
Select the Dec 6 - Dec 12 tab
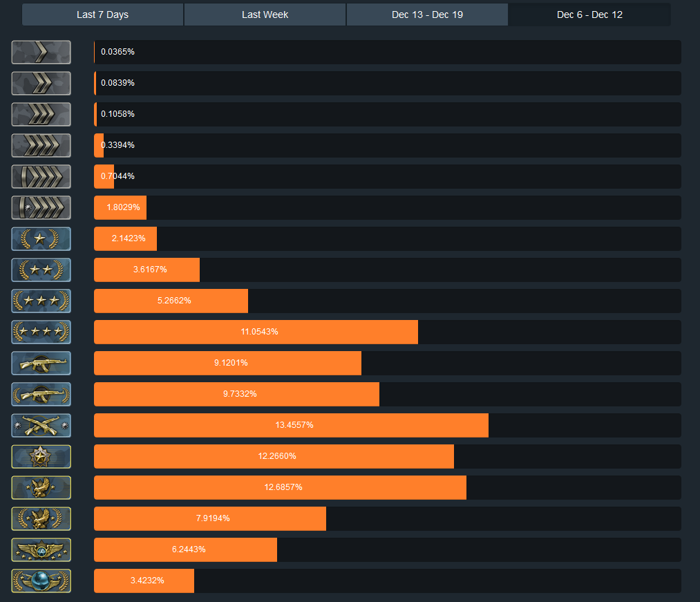[589, 15]
